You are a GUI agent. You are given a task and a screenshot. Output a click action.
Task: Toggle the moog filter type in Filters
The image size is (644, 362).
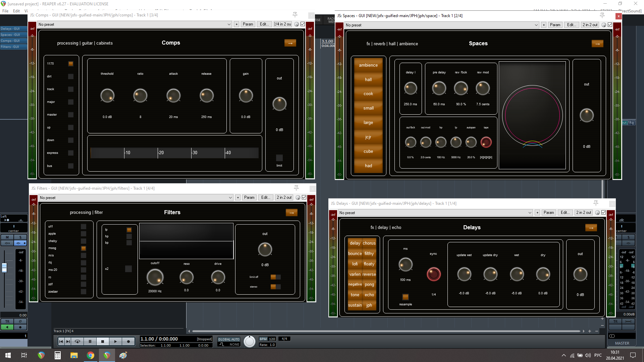tap(84, 248)
